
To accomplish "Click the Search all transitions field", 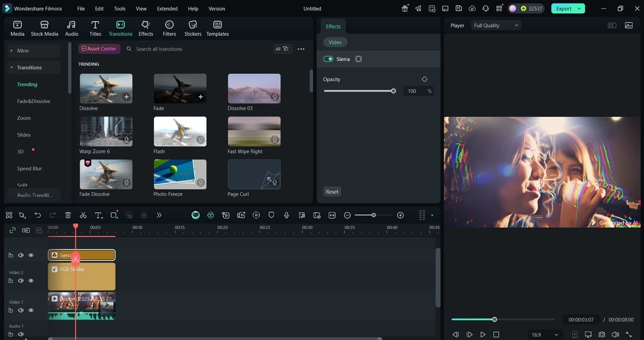I will point(198,49).
